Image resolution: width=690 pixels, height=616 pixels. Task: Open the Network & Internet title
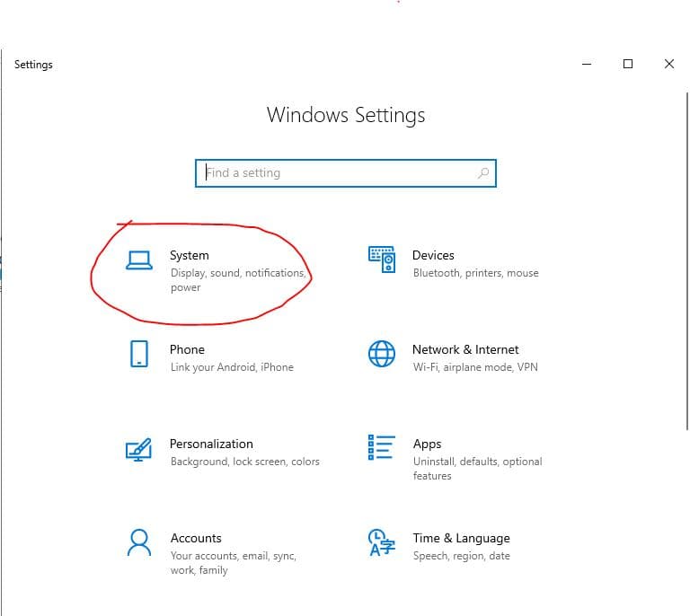tap(465, 349)
